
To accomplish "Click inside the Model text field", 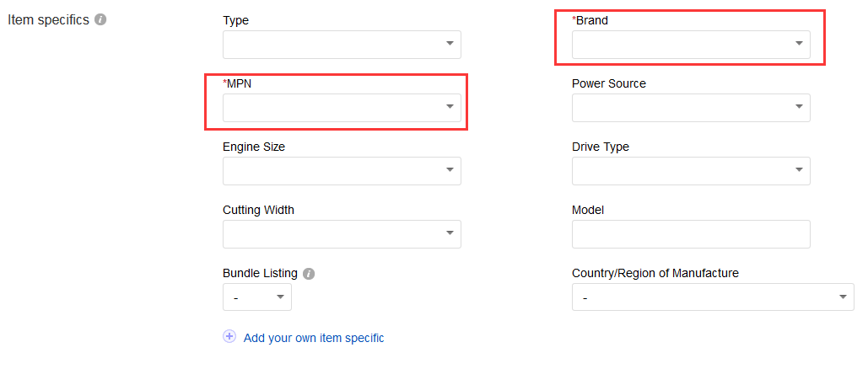I will click(x=691, y=234).
